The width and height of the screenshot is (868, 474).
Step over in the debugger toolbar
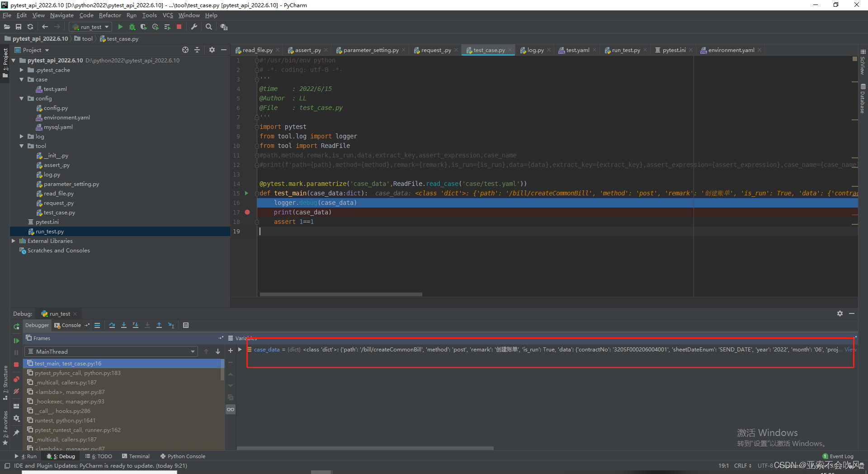[112, 325]
